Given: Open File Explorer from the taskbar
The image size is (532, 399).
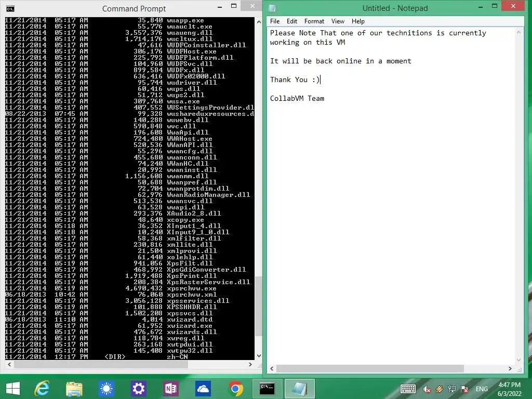Looking at the screenshot, I should pyautogui.click(x=74, y=389).
